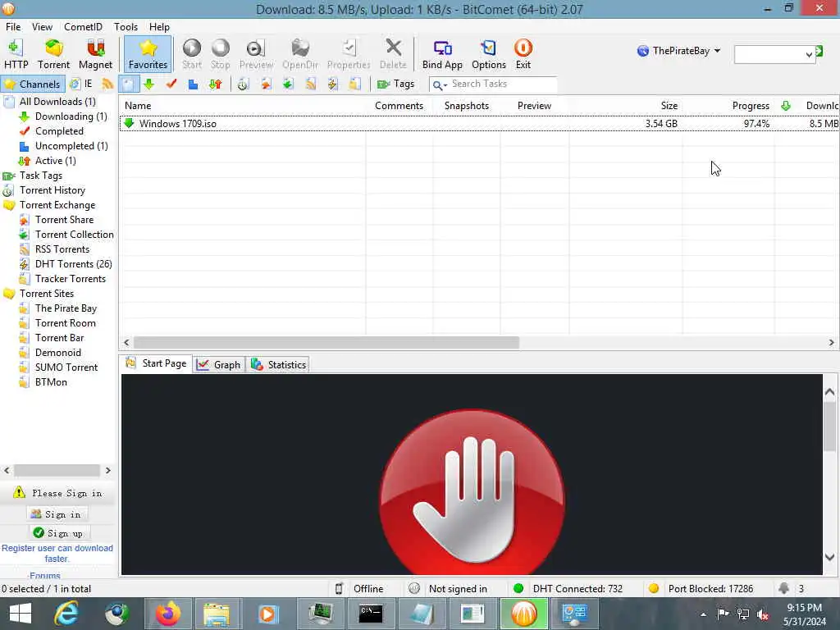Follow Register user can download faster link

(57, 554)
